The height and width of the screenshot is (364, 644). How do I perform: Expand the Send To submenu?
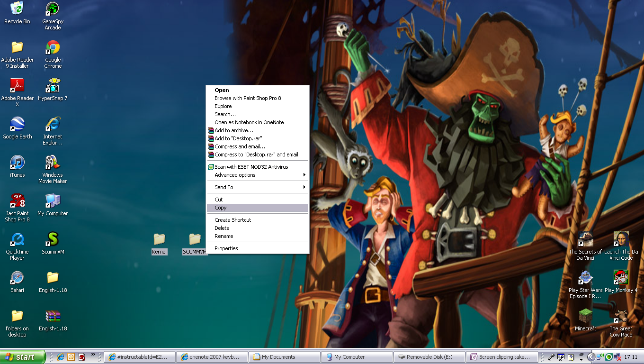click(x=258, y=187)
